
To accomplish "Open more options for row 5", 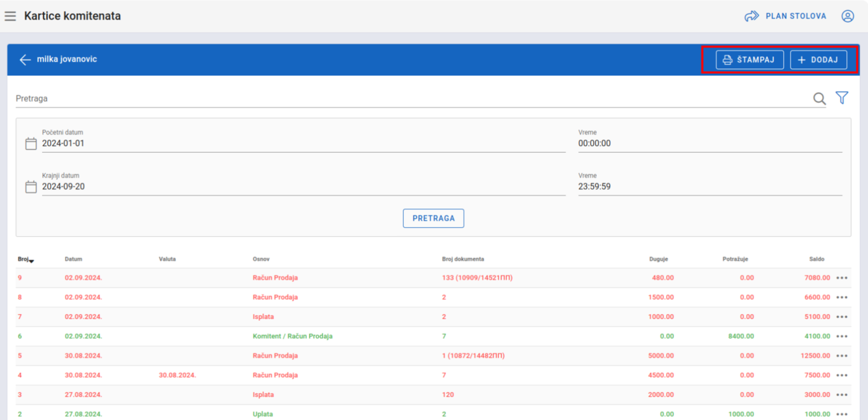I will 842,356.
